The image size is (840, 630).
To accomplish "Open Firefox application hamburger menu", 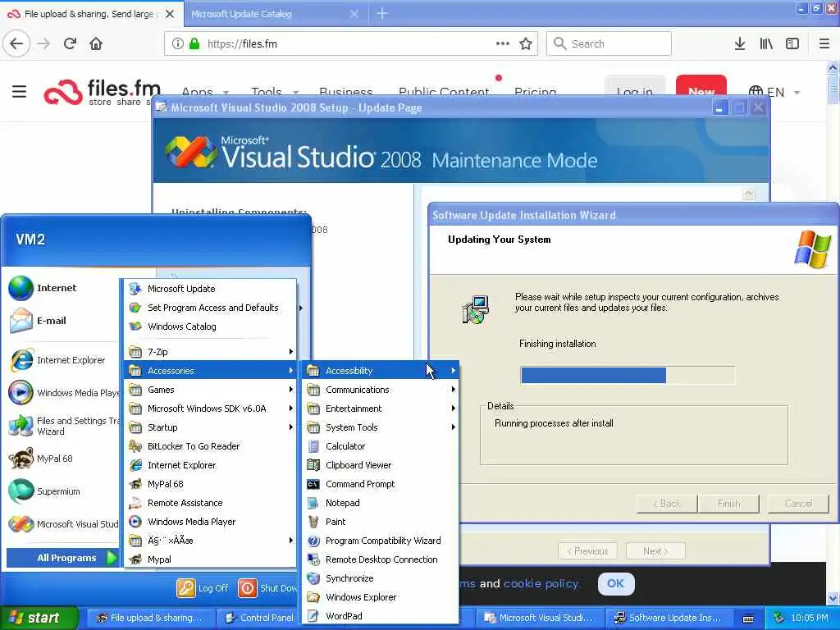I will point(824,43).
